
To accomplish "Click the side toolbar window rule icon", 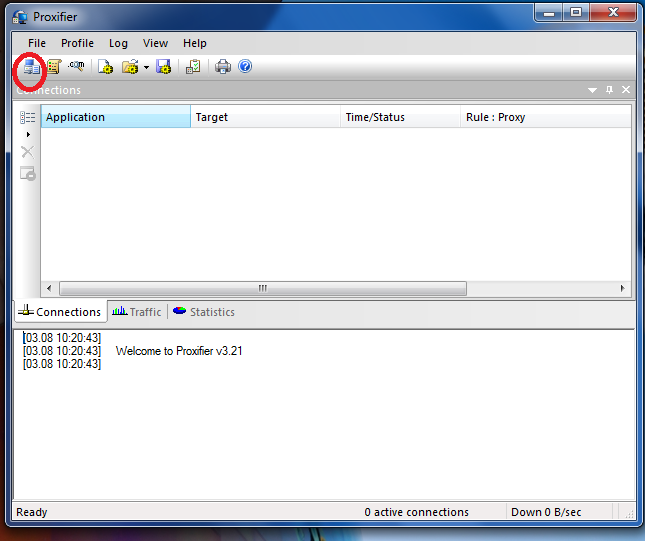I will [28, 173].
